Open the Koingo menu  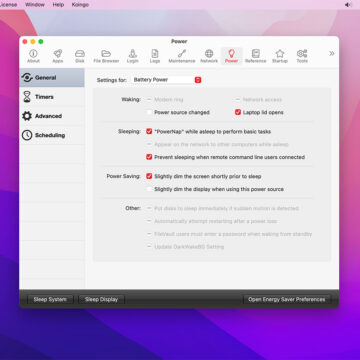tap(80, 5)
